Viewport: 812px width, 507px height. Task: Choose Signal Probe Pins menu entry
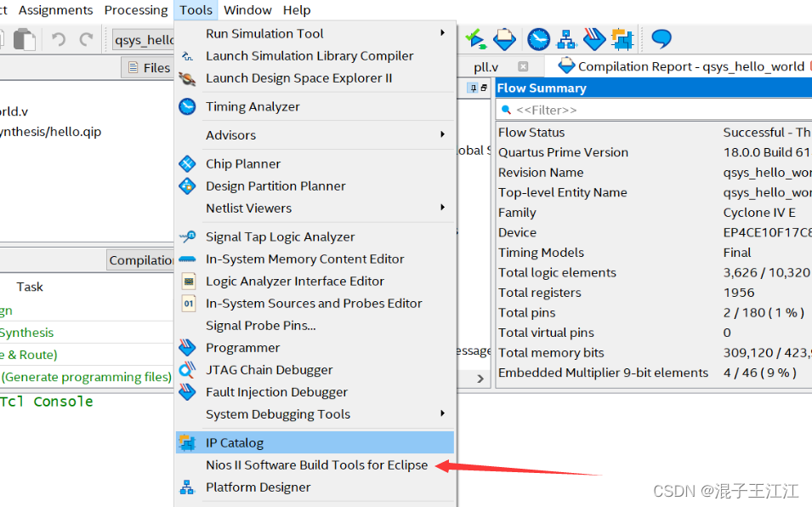(260, 325)
